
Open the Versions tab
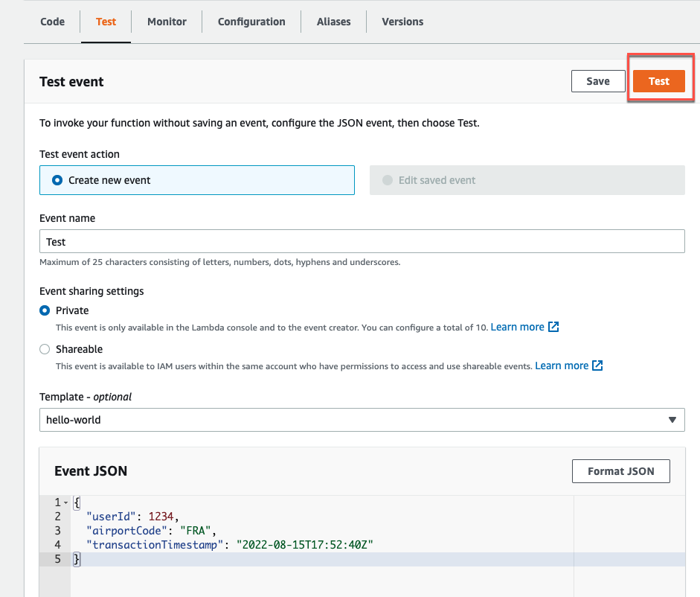[402, 22]
